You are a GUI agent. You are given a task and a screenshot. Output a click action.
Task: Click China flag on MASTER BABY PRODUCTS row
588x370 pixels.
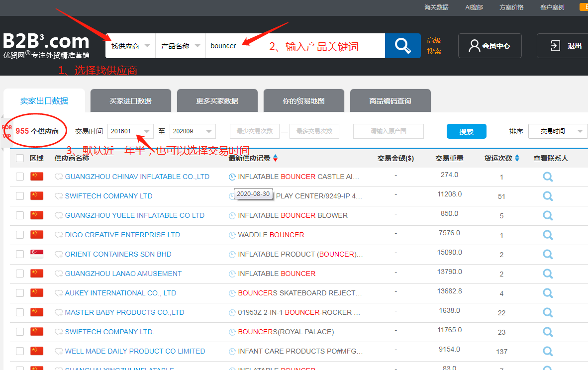[37, 312]
